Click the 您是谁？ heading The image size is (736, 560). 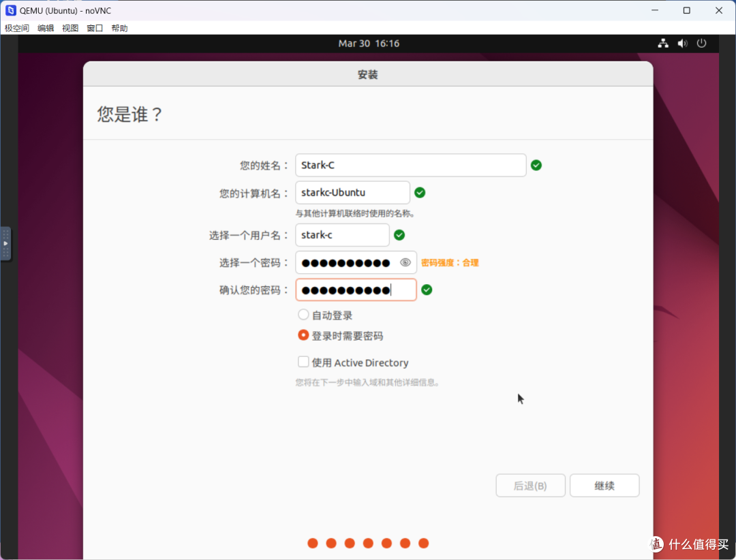(x=129, y=114)
